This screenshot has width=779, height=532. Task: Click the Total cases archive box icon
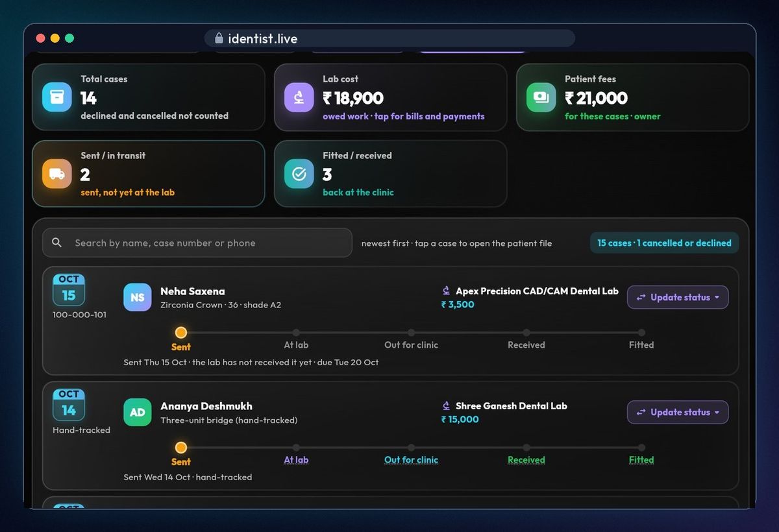(57, 97)
